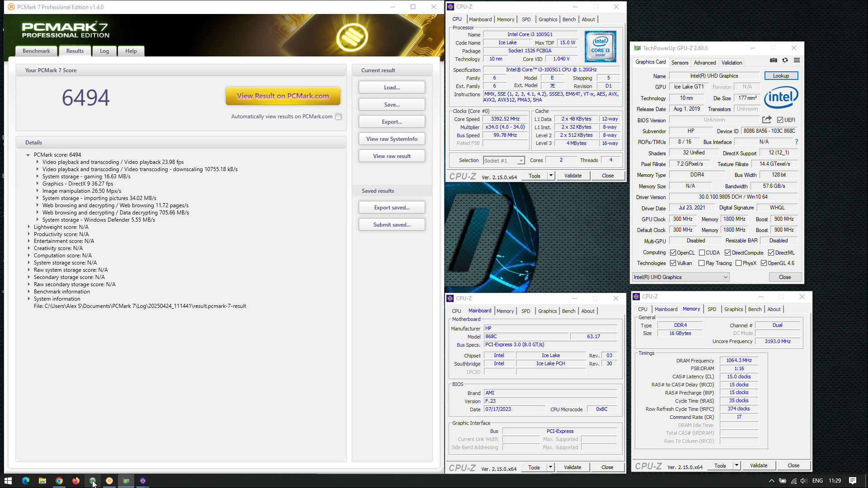Click the Load... button
The height and width of the screenshot is (488, 868).
(392, 88)
